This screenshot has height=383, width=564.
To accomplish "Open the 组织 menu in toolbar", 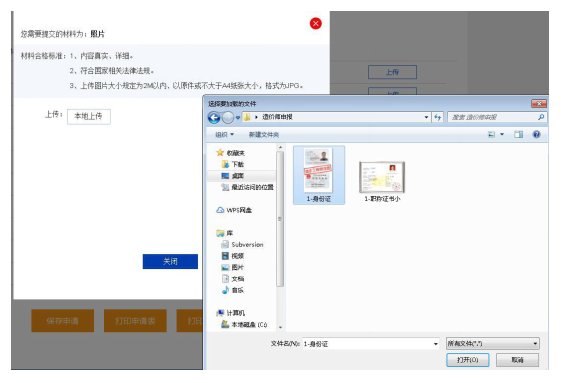I will (224, 134).
